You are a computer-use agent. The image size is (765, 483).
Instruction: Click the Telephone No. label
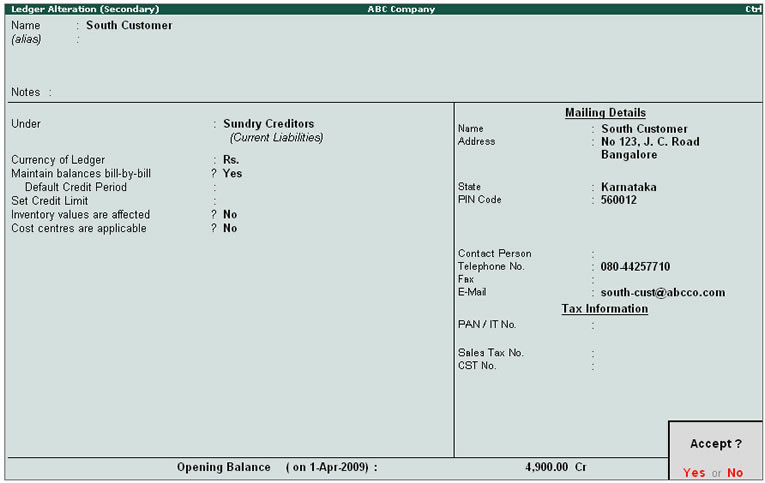click(x=491, y=266)
